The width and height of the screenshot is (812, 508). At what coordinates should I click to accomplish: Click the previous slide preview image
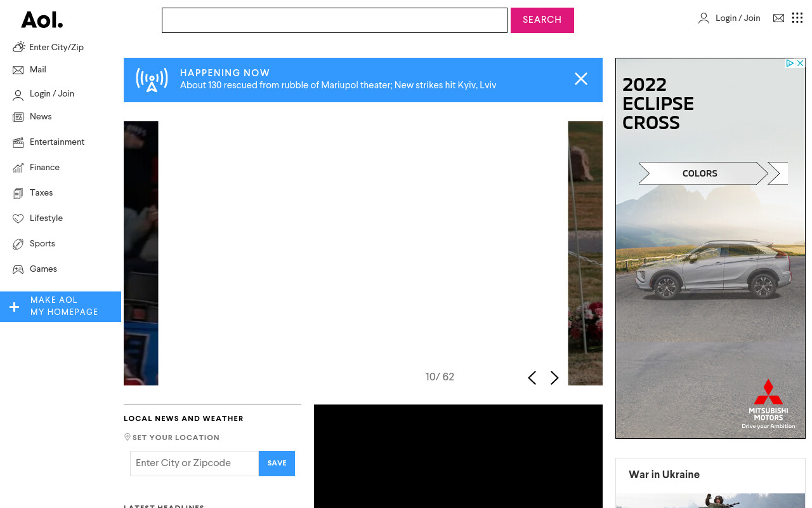[141, 253]
